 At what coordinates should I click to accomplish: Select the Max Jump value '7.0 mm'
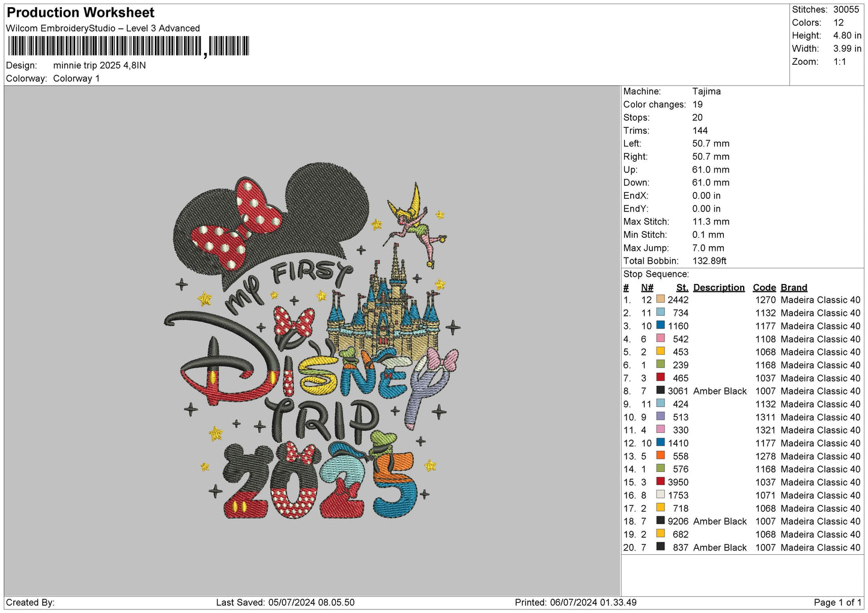tap(708, 248)
